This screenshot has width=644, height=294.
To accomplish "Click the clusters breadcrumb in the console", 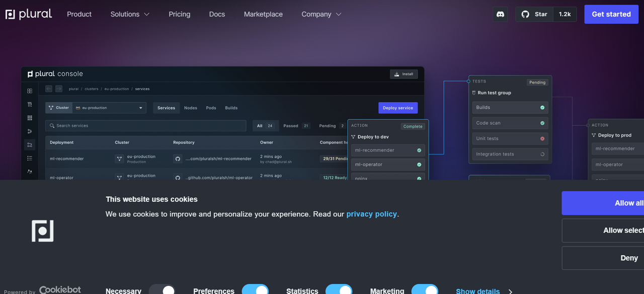I will pyautogui.click(x=92, y=89).
